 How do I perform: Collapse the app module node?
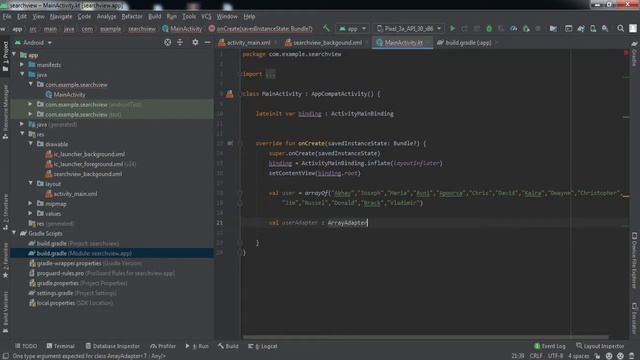[14, 54]
